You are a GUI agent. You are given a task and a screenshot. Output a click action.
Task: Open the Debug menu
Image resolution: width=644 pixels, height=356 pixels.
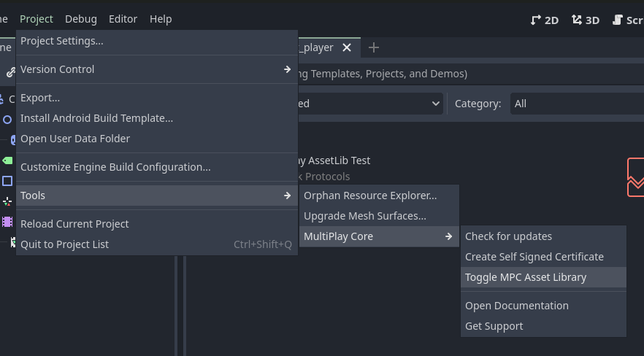[81, 19]
